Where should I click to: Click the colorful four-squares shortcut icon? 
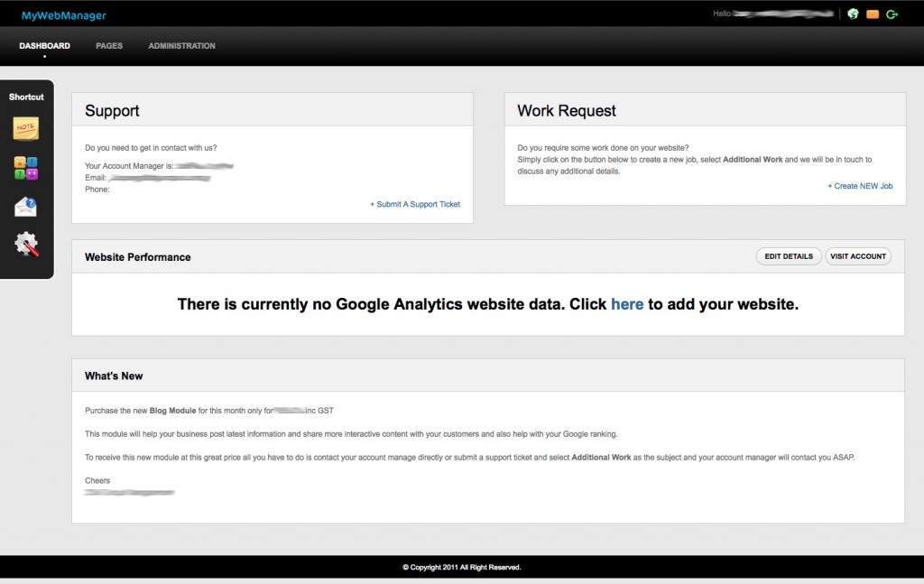pos(26,168)
